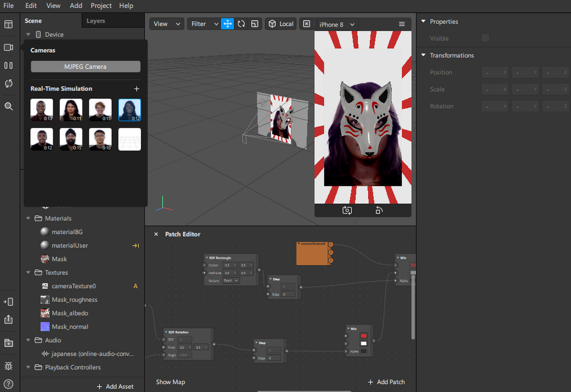Select the Mask_albedo texture
The width and height of the screenshot is (571, 392).
(70, 314)
